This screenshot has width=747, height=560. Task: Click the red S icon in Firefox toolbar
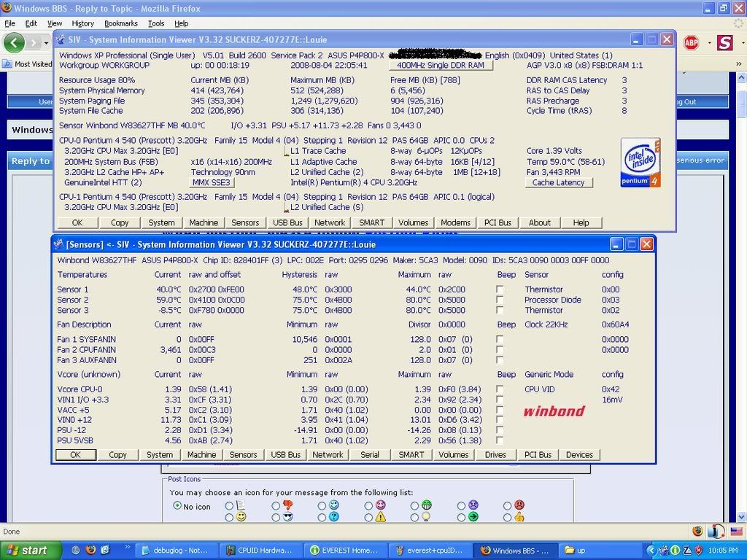[724, 43]
